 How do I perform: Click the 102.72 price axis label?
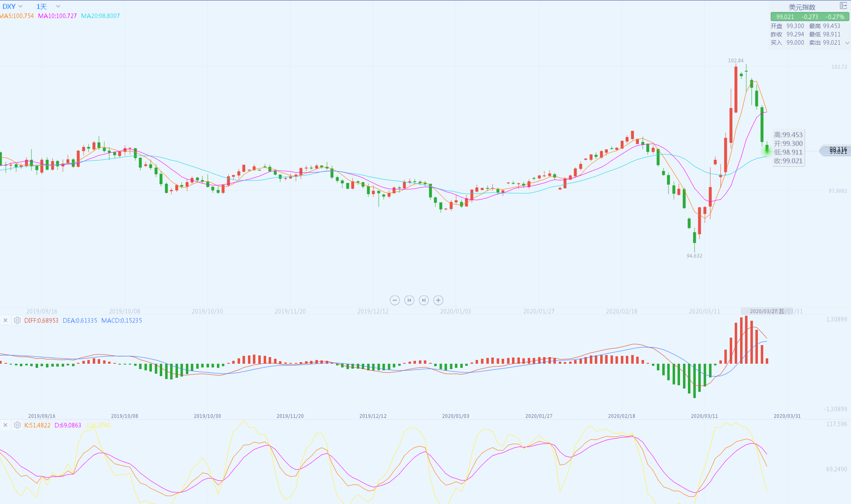point(839,67)
